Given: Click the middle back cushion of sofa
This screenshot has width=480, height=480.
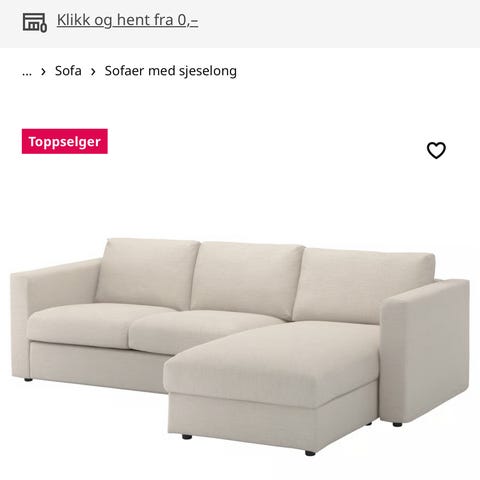Looking at the screenshot, I should point(247,278).
